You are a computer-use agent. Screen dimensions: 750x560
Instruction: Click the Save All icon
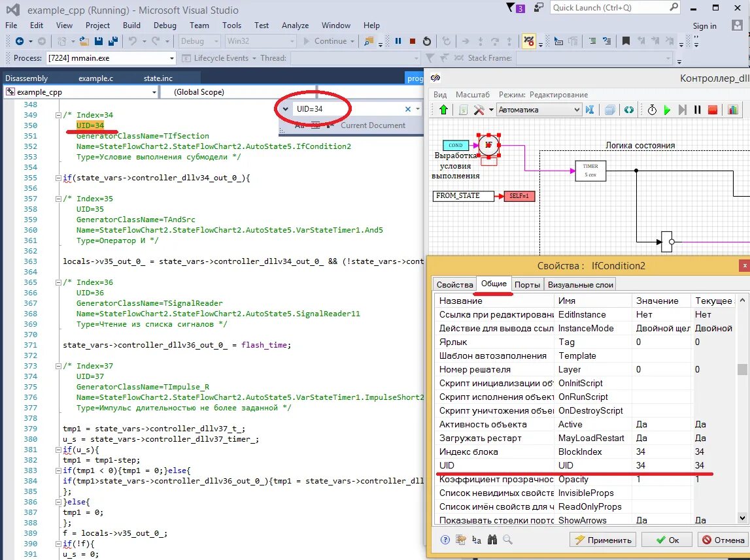tap(113, 41)
